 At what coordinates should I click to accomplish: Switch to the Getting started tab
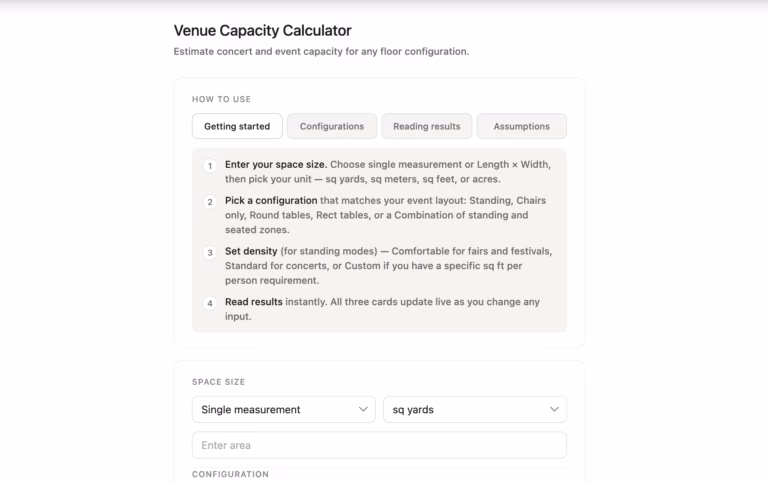click(237, 126)
